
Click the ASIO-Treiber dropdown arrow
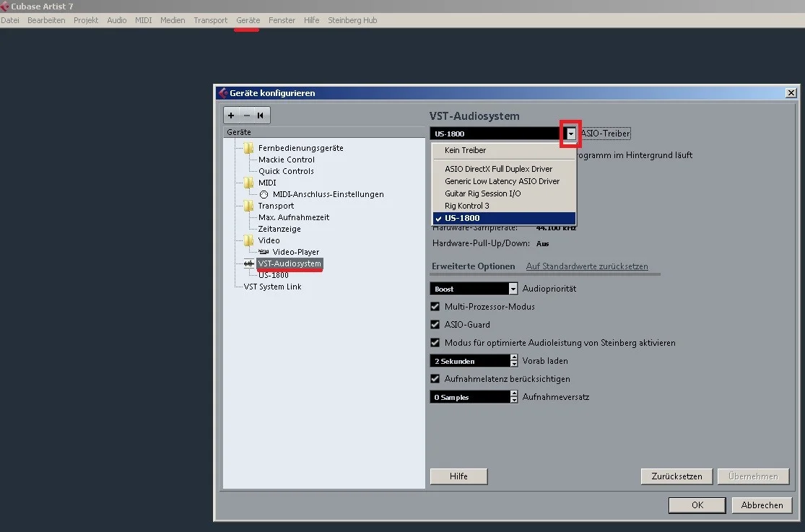(571, 134)
